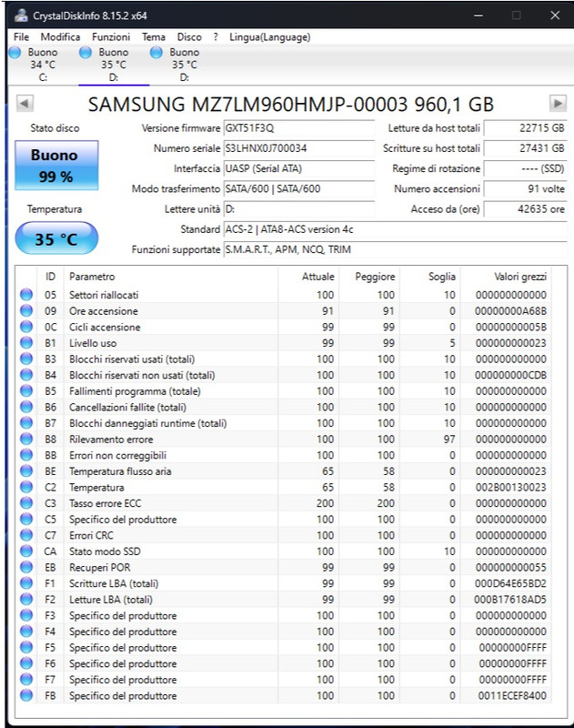This screenshot has height=728, width=574.
Task: Click status orb for Errori CRC row
Action: coord(26,535)
